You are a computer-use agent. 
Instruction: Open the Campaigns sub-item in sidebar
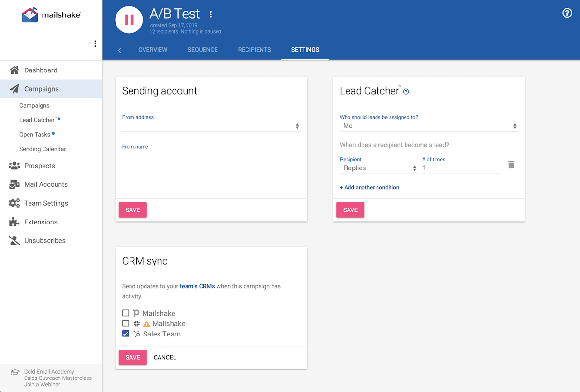click(x=34, y=106)
